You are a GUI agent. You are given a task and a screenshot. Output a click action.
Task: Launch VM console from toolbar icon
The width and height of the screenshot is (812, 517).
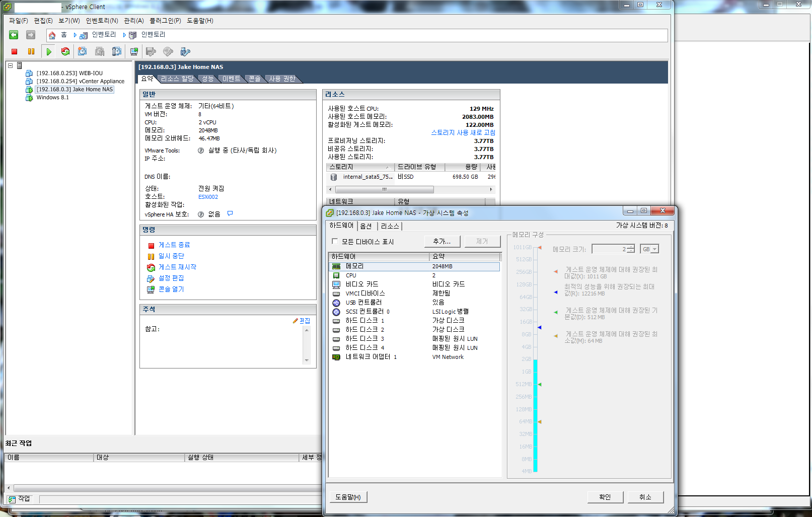click(x=134, y=51)
